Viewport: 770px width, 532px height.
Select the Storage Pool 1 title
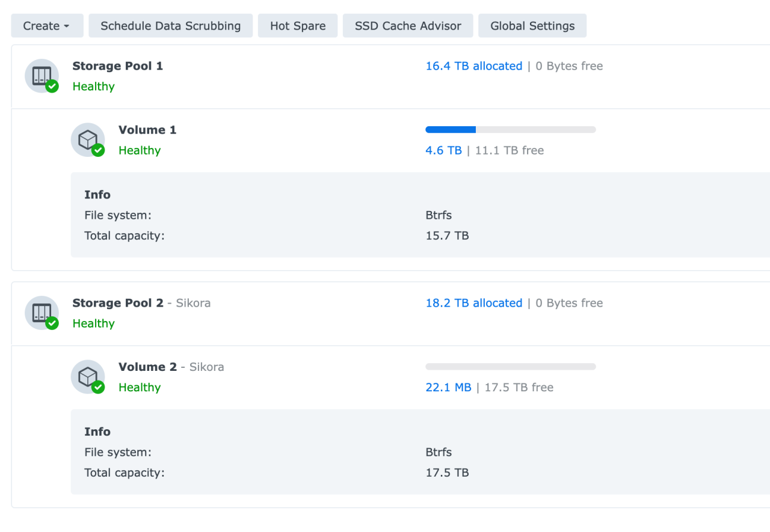click(x=117, y=66)
